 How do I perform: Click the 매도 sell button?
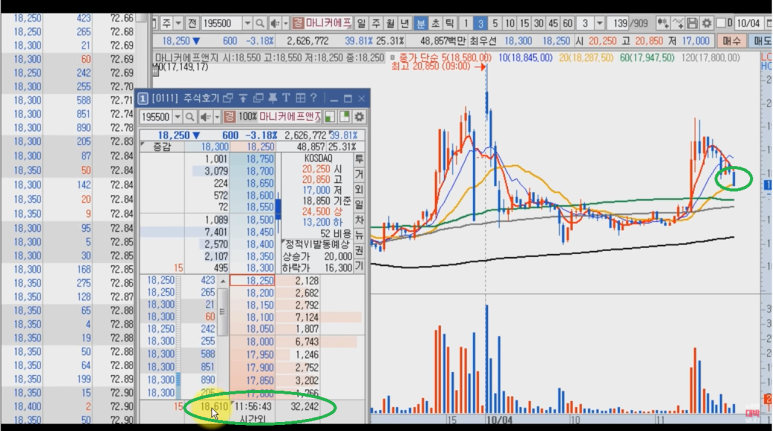pyautogui.click(x=761, y=41)
